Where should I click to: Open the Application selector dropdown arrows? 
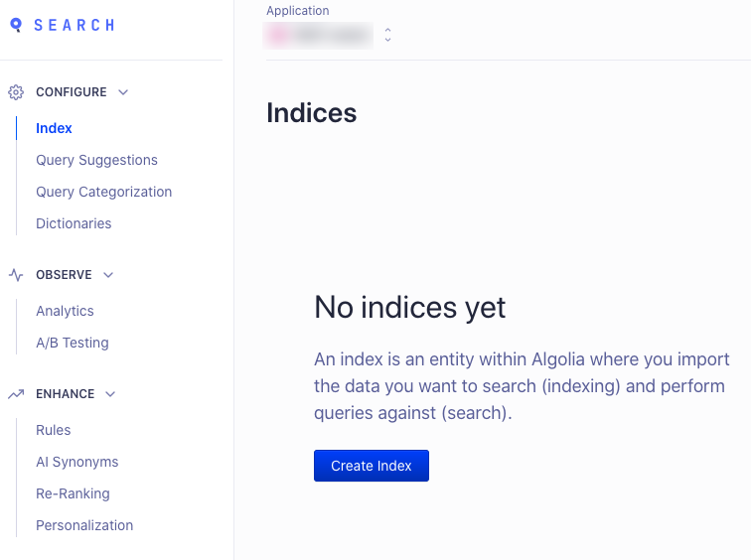(388, 35)
